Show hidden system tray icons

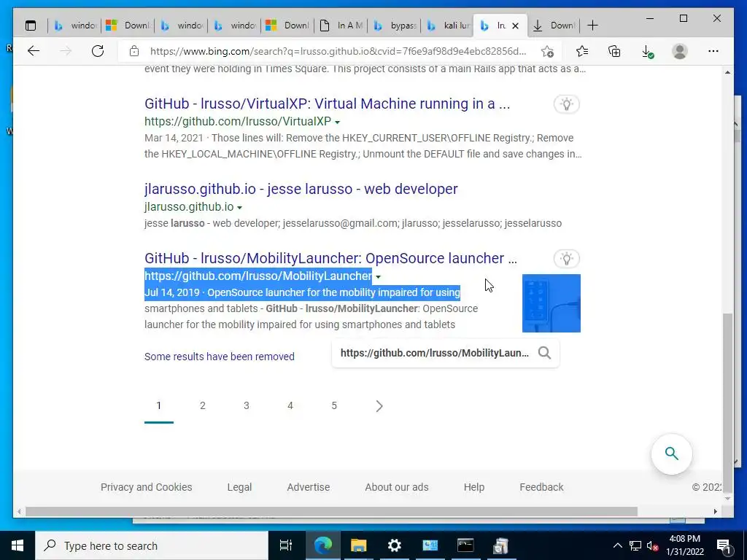[x=617, y=545]
